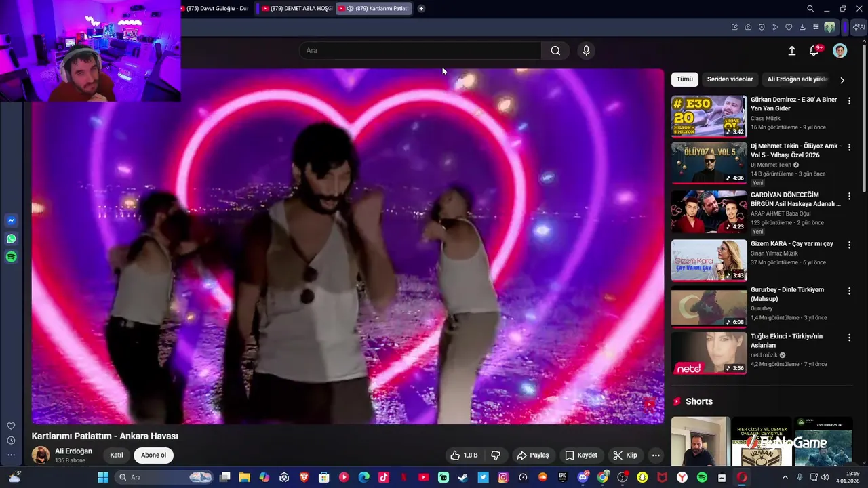The height and width of the screenshot is (488, 868).
Task: Open Spotify from the taskbar
Action: click(x=702, y=477)
